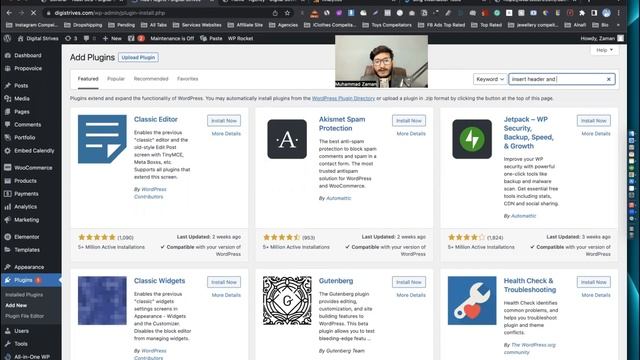Open the Keyword search type dropdown
640x360 pixels.
(490, 79)
